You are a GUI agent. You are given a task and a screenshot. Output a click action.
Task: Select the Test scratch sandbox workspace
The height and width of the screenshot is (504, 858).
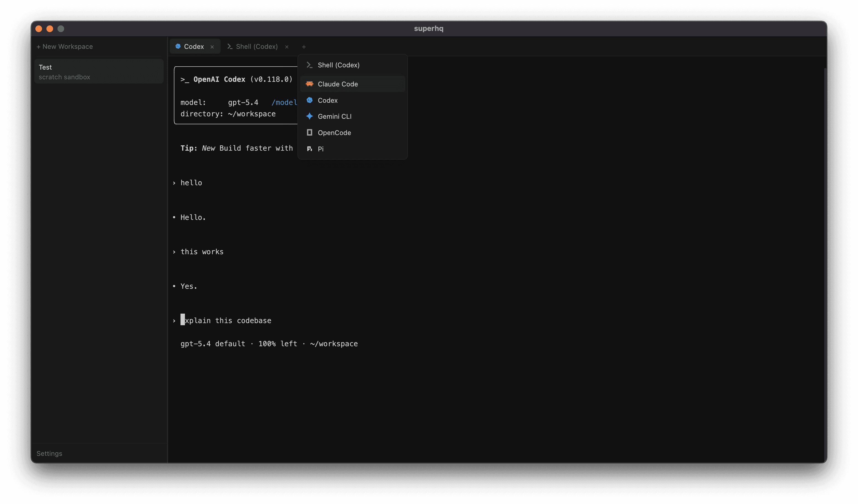tap(99, 72)
